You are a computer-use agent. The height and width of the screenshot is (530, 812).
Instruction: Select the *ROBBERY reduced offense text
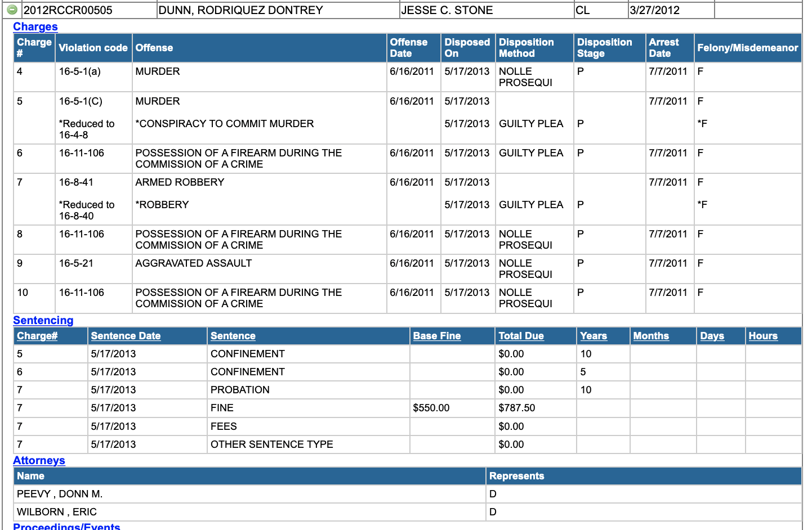[x=162, y=205]
